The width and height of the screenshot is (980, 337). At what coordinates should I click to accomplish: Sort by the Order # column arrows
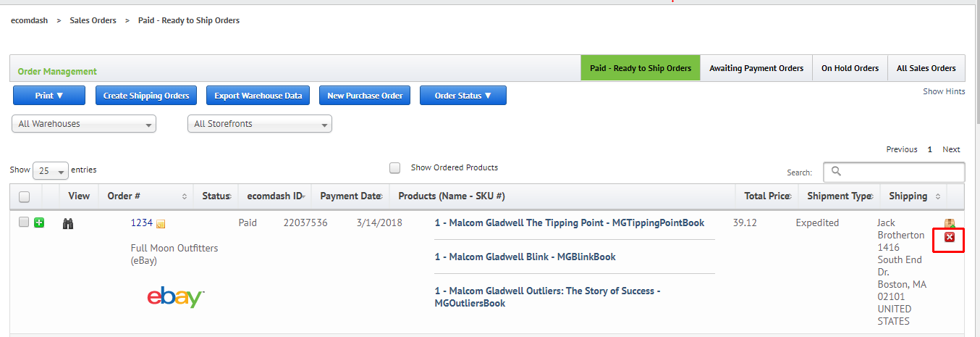185,196
